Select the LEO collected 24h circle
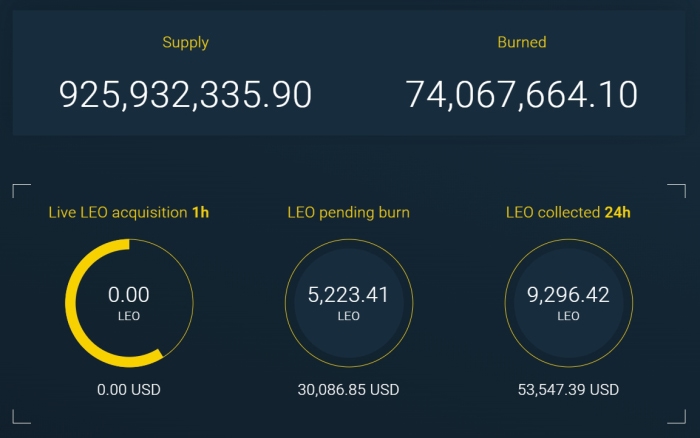Image resolution: width=700 pixels, height=438 pixels. (x=567, y=302)
